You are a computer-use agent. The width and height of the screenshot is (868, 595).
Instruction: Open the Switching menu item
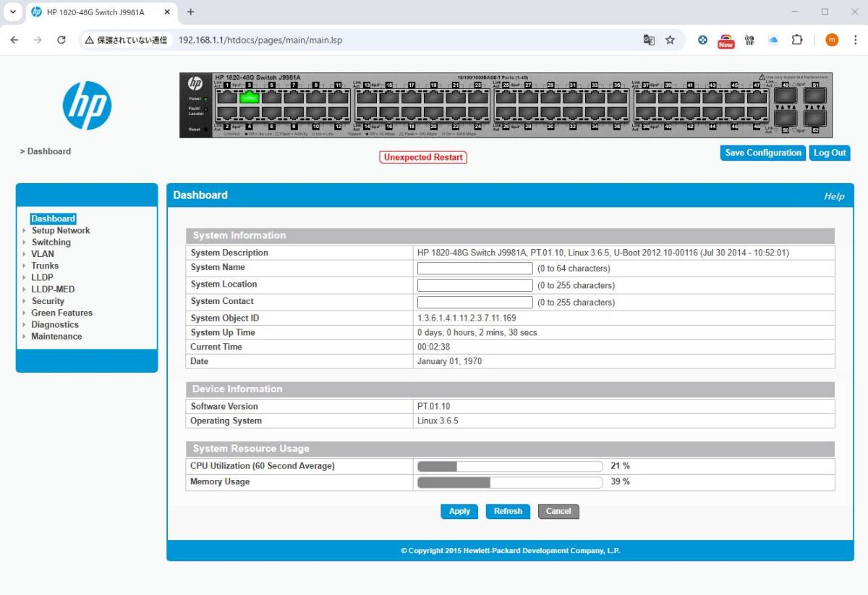(x=51, y=242)
